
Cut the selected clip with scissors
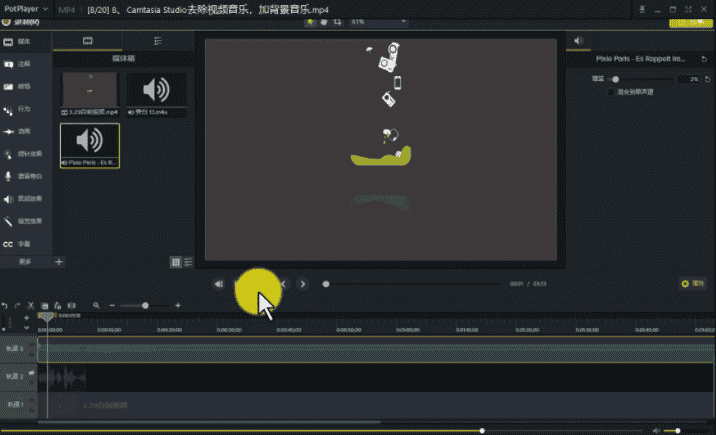[31, 305]
